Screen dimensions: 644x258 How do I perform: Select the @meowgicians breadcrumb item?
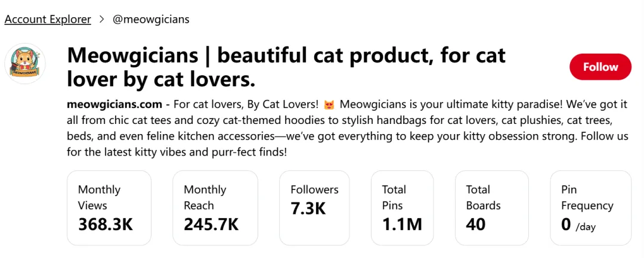151,19
